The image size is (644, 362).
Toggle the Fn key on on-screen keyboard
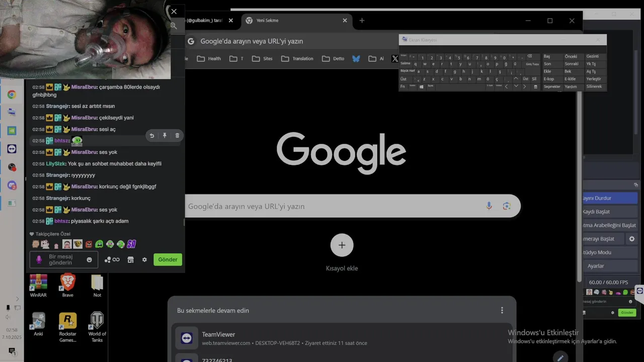(403, 86)
